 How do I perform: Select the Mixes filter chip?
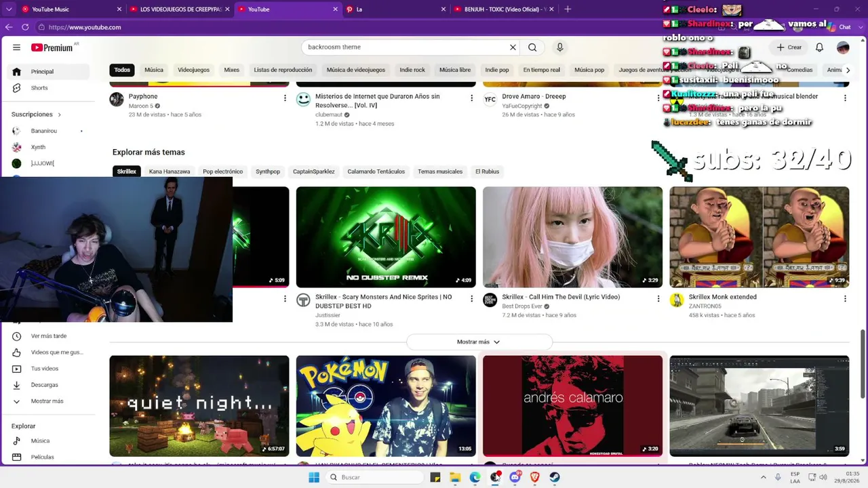pyautogui.click(x=232, y=70)
